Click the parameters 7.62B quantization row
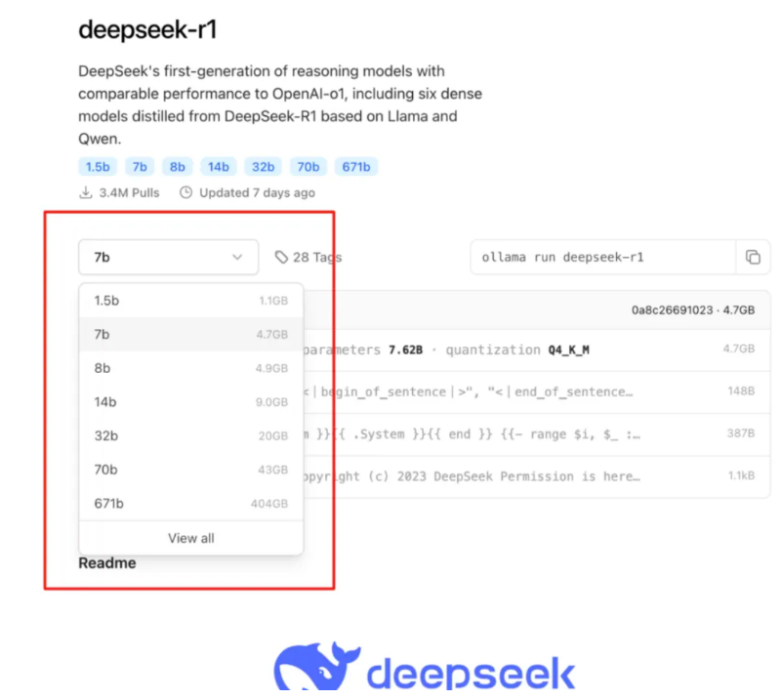The image size is (782, 700). [x=536, y=350]
